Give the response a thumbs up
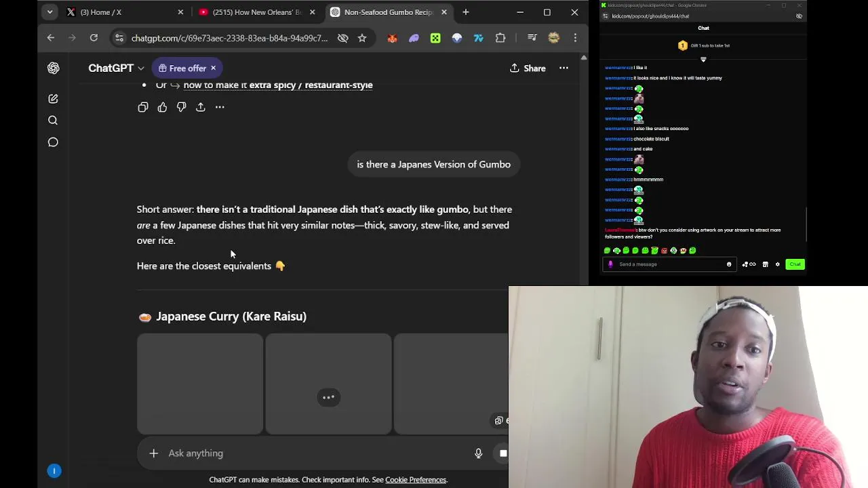 coord(162,107)
